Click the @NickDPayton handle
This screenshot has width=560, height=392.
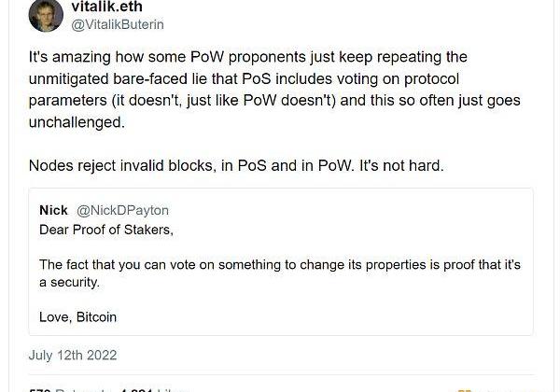tap(122, 211)
